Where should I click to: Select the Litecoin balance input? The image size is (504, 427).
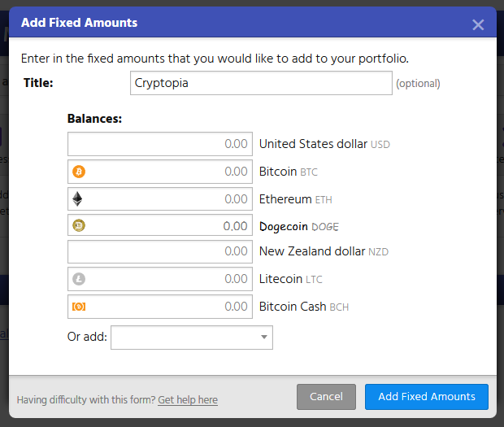pos(167,279)
